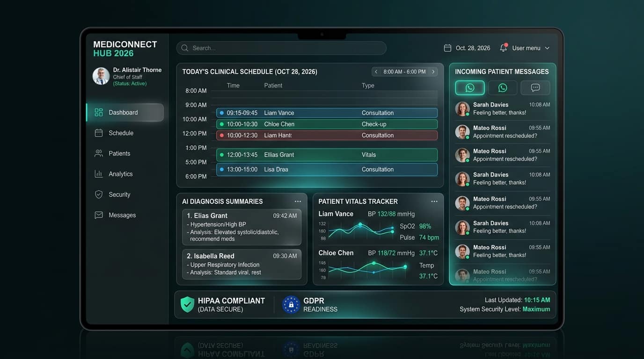
Task: Open Lisa Drea 13:00-15:00 appointment
Action: [327, 169]
